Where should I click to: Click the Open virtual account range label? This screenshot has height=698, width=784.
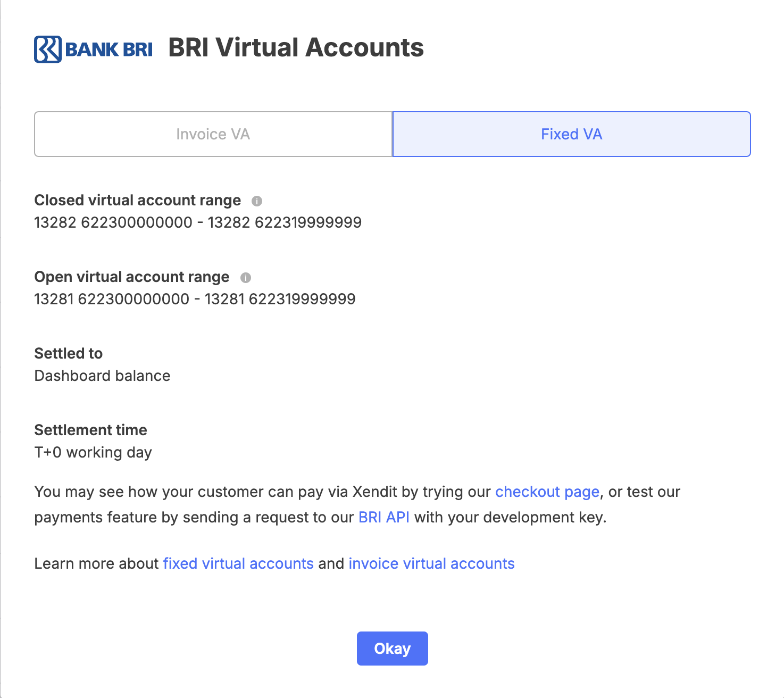(x=131, y=277)
